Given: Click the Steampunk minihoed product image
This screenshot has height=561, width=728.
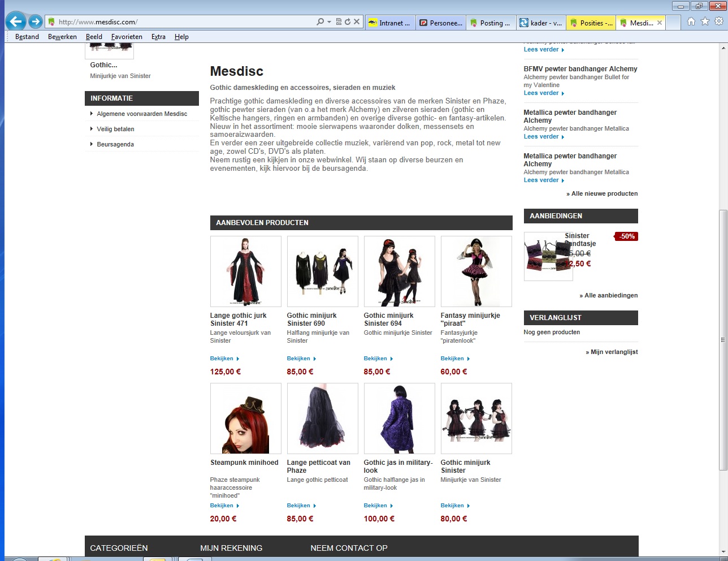Looking at the screenshot, I should click(246, 418).
